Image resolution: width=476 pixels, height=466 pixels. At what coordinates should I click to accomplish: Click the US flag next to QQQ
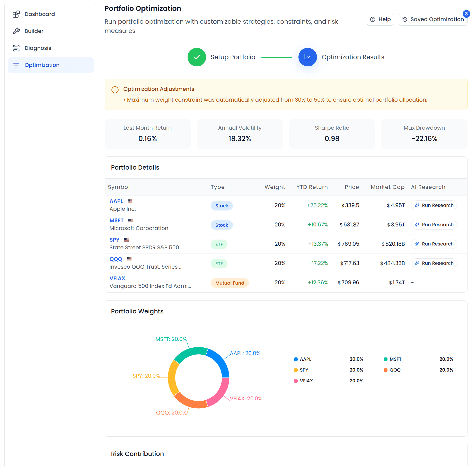(x=129, y=259)
